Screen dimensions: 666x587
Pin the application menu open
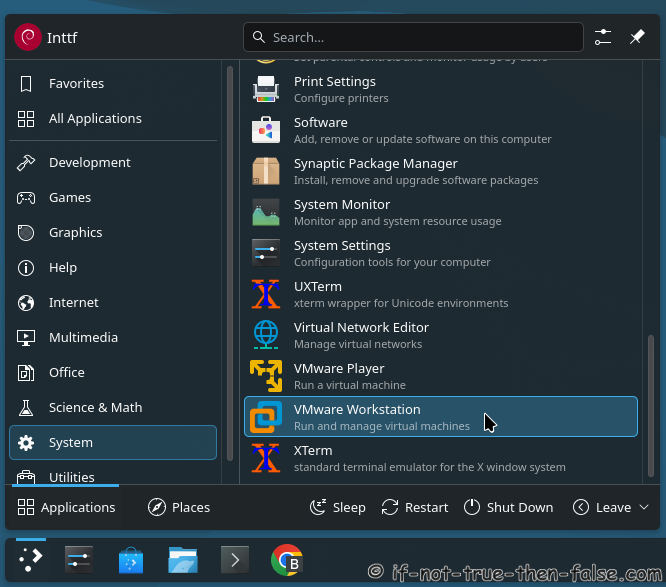pyautogui.click(x=637, y=37)
